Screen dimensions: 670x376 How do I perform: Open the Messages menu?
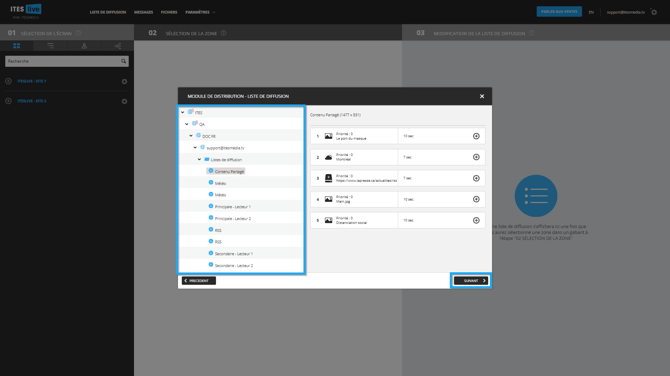pyautogui.click(x=143, y=12)
